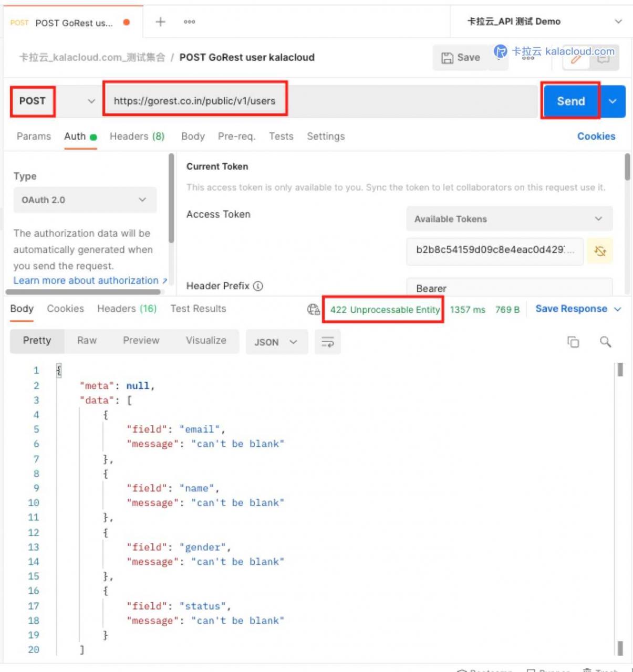Open the Available Tokens dropdown
This screenshot has height=672, width=633.
tap(509, 219)
